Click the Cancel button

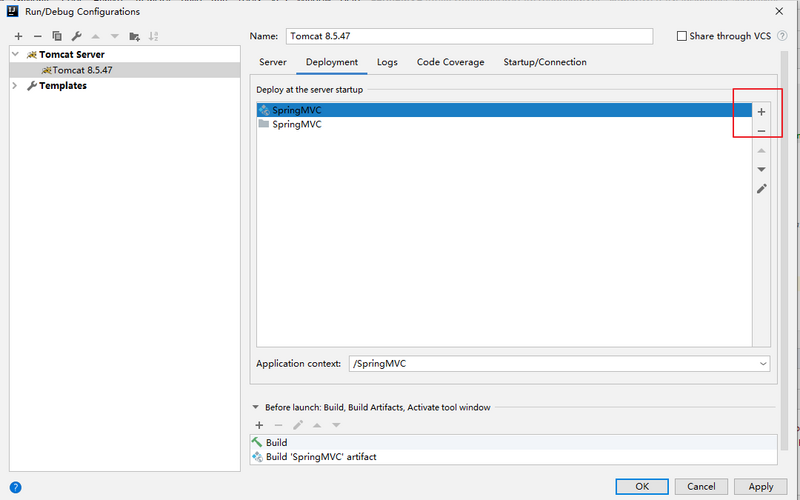click(x=701, y=487)
